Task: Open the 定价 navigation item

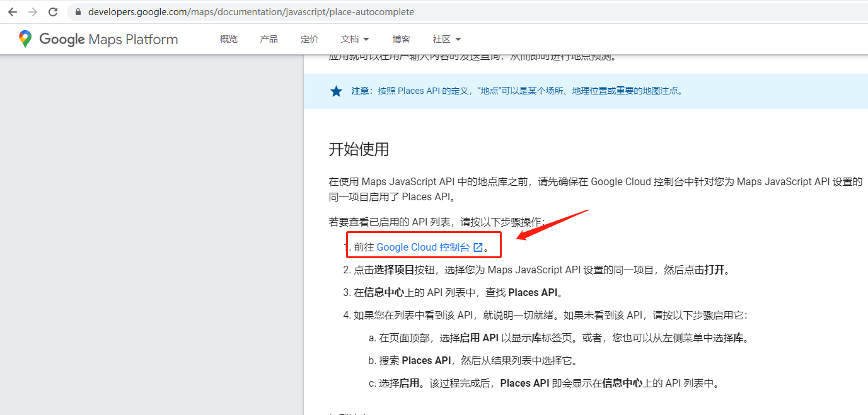Action: pyautogui.click(x=310, y=39)
